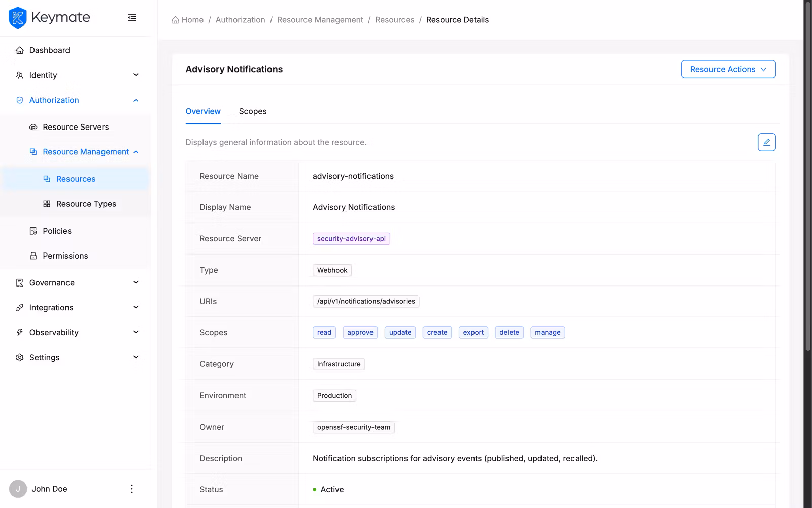Collapse the sidebar via the collapse icon

point(132,17)
